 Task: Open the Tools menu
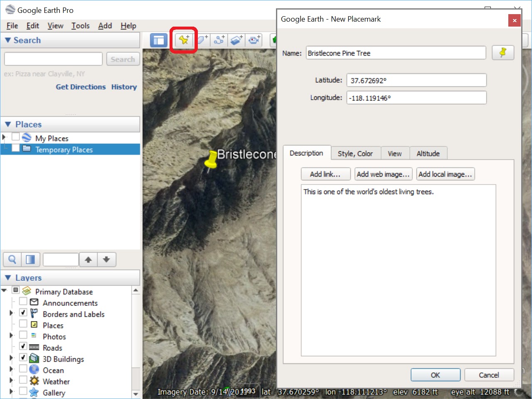tap(80, 26)
